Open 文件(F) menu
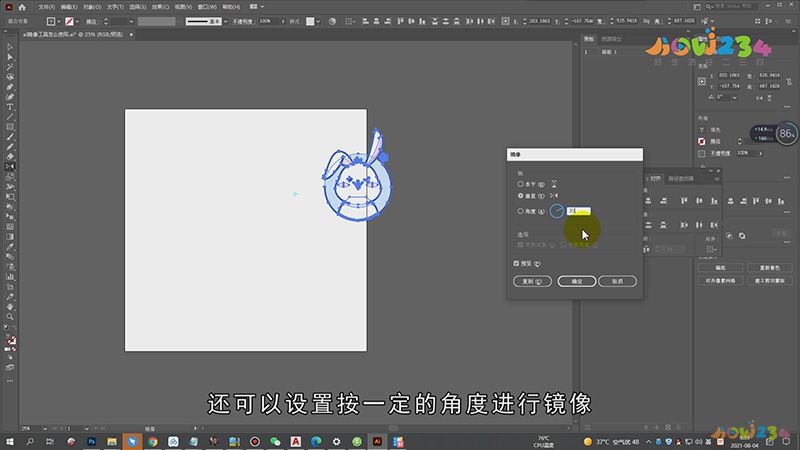The height and width of the screenshot is (450, 800). tap(46, 7)
